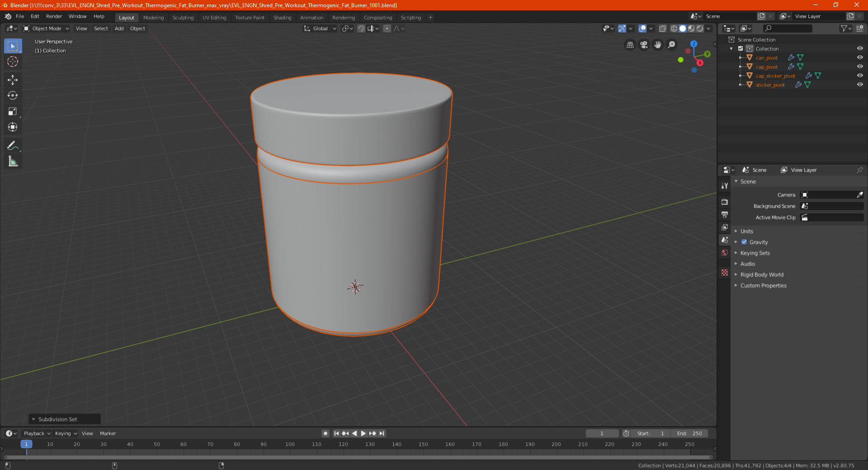
Task: Hide the can_pivot object in outliner
Action: coord(860,57)
